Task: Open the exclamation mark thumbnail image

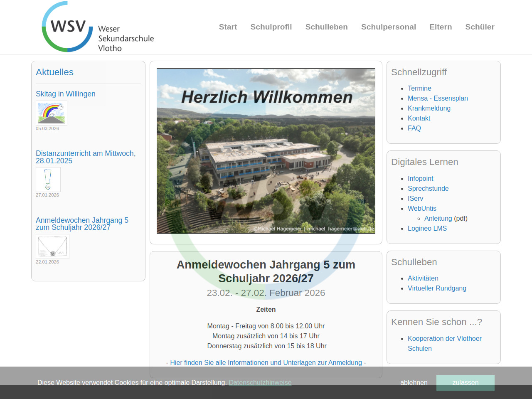Action: 48,180
